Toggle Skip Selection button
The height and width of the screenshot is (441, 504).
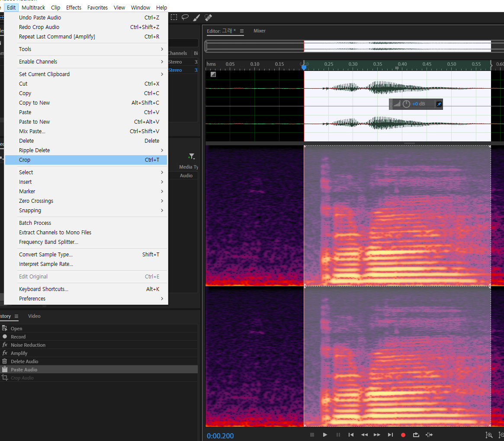pos(429,435)
